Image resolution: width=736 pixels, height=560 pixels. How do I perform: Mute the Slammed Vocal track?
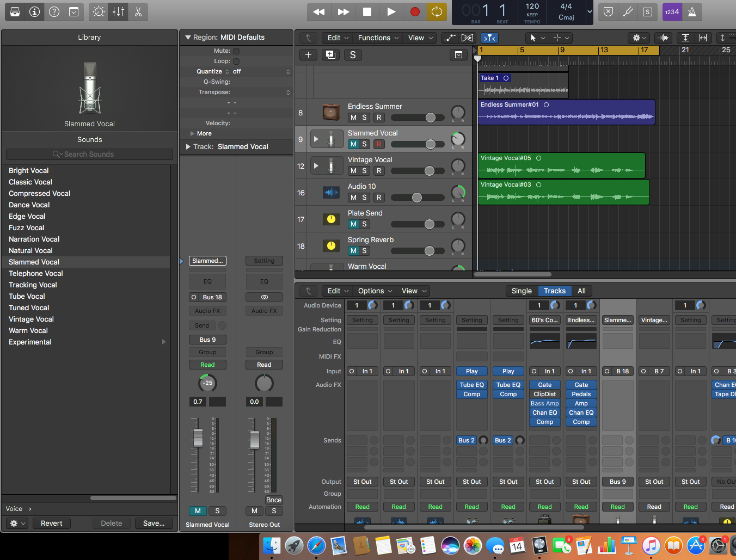click(x=353, y=144)
